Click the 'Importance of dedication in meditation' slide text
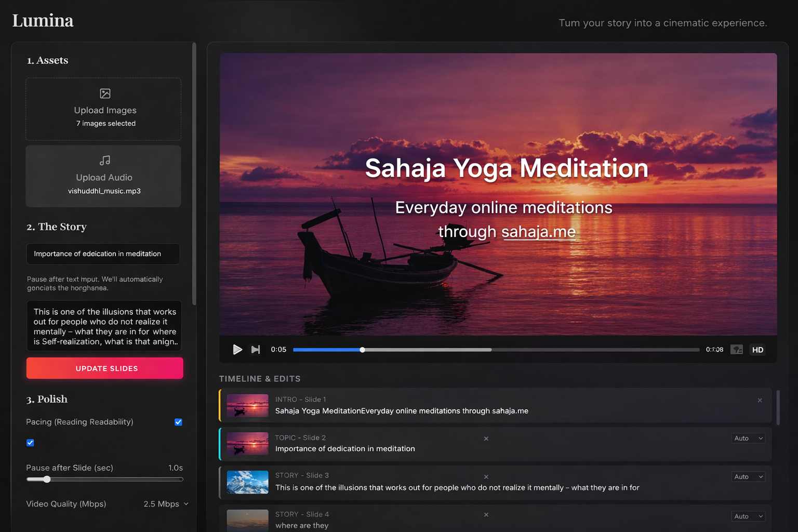Screen dimensions: 798x532 click(x=345, y=449)
